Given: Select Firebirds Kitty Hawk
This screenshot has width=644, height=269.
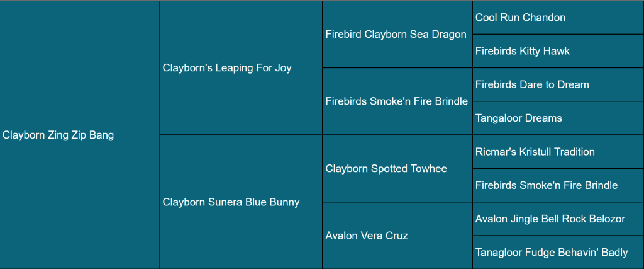Looking at the screenshot, I should 522,51.
